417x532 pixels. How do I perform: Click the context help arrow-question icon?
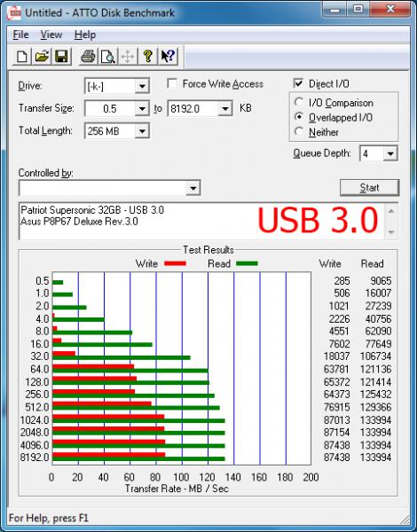click(x=168, y=57)
